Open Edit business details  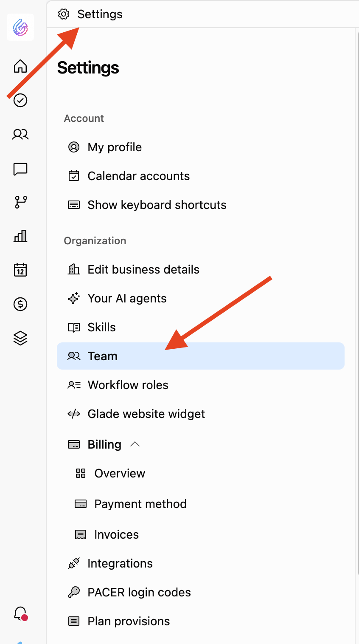point(201,269)
